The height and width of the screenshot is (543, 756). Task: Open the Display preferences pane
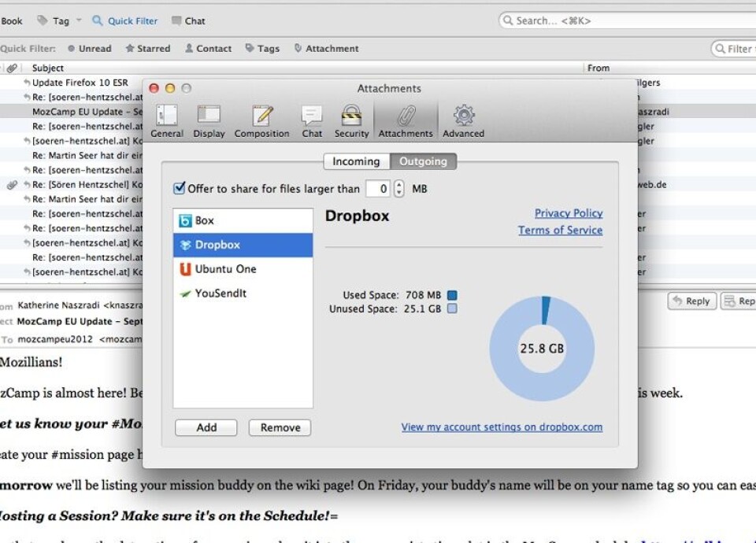coord(209,121)
